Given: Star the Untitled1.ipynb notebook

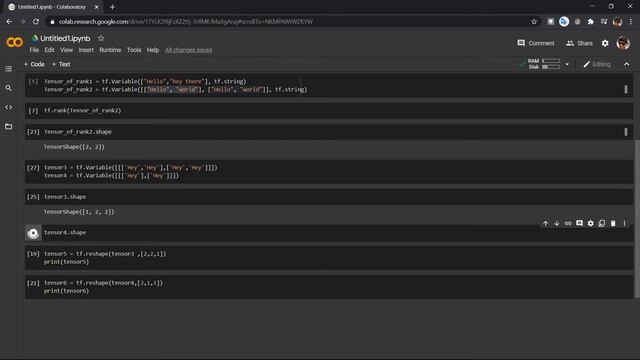Looking at the screenshot, I should (101, 38).
